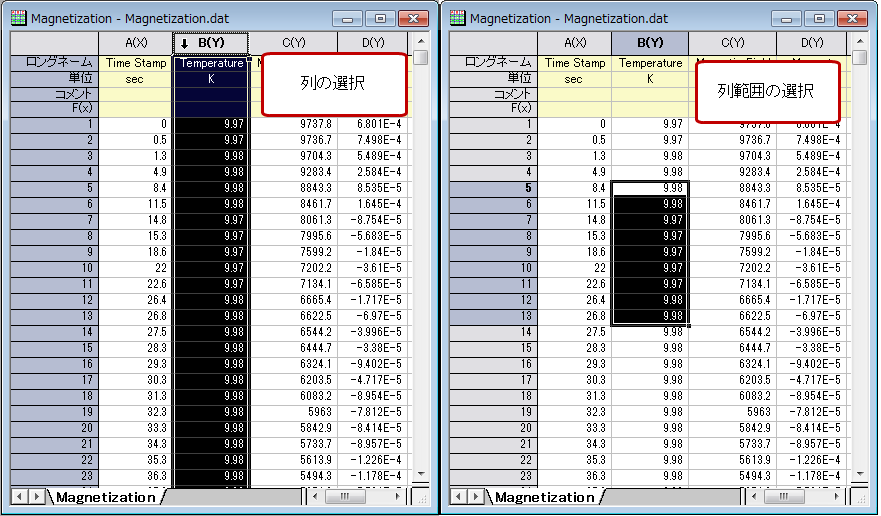The width and height of the screenshot is (881, 516).
Task: Click 単位 row label in left window
Action: (x=55, y=78)
